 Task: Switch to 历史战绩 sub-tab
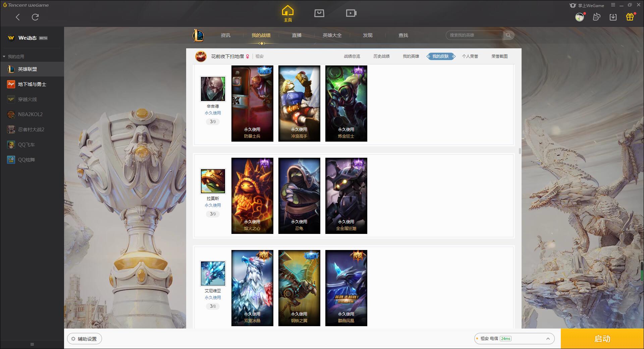pos(381,56)
